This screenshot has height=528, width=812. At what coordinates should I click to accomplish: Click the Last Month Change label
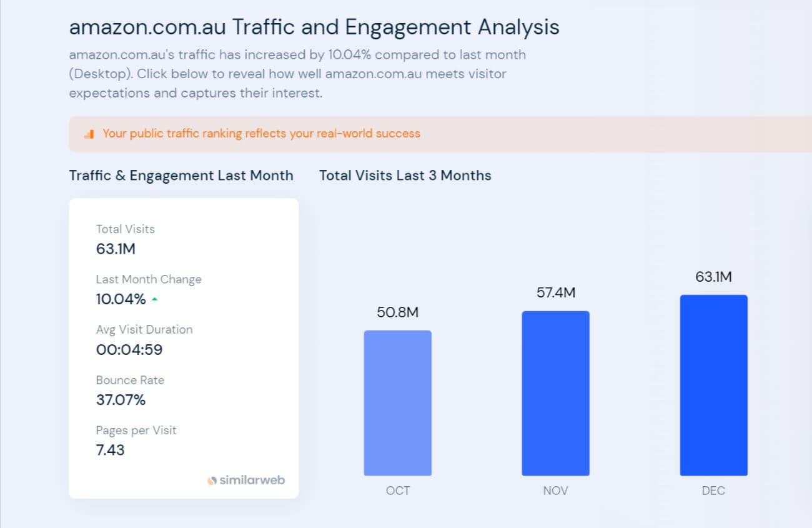149,279
